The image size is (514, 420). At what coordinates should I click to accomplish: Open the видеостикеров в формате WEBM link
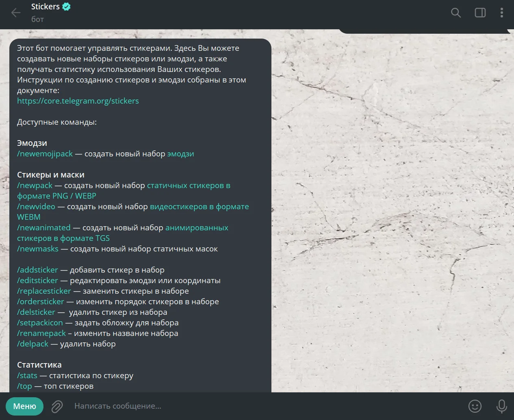[199, 206]
